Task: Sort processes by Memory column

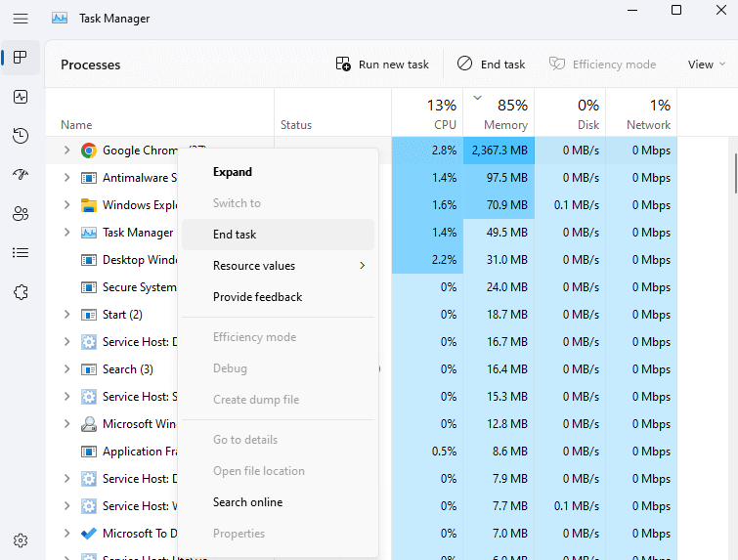Action: tap(499, 113)
